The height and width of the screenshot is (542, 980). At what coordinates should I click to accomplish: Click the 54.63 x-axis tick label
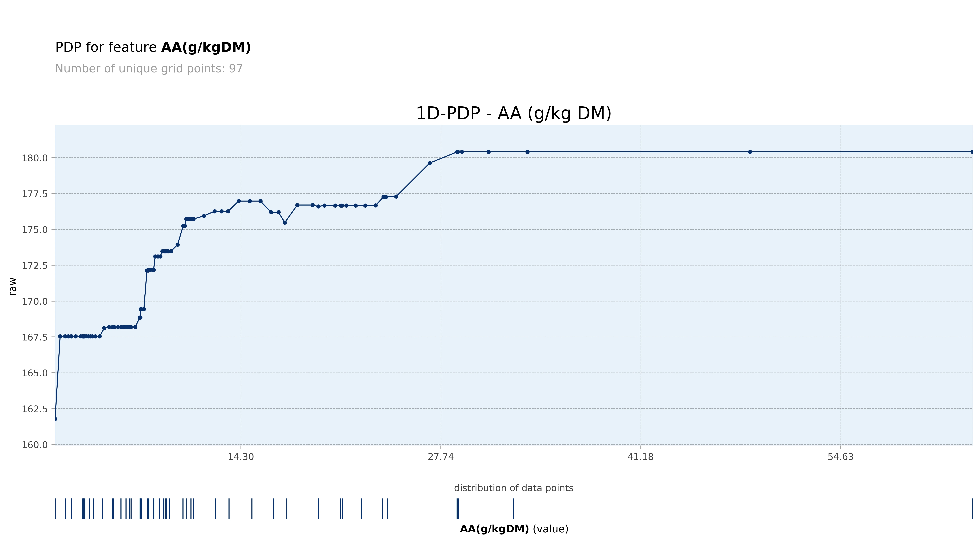coord(840,457)
